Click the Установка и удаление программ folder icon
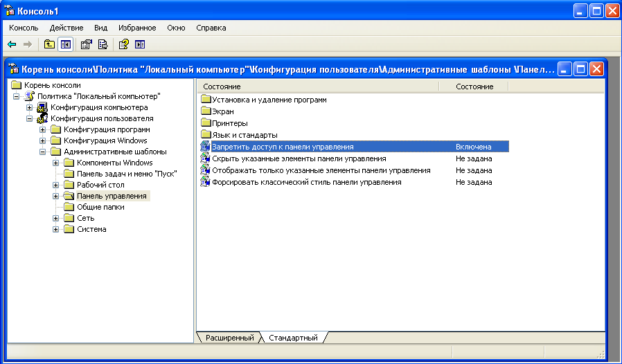 (x=206, y=100)
